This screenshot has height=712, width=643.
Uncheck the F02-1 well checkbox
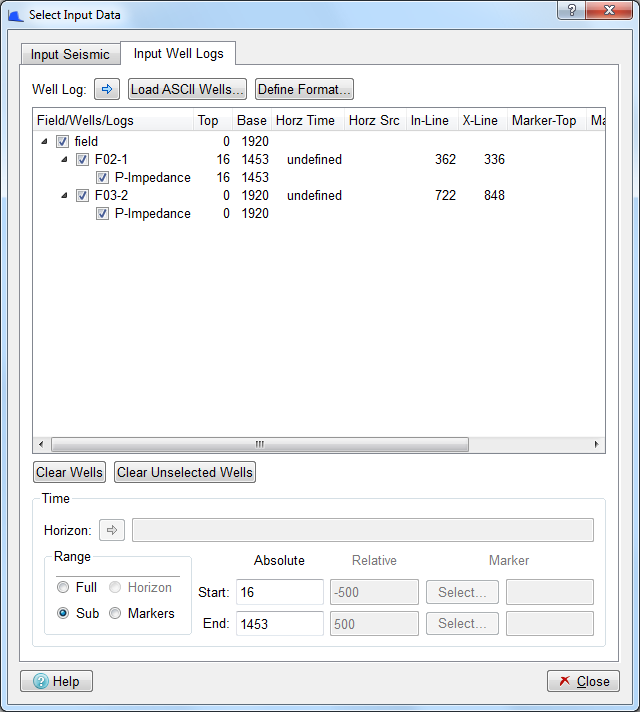coord(82,160)
